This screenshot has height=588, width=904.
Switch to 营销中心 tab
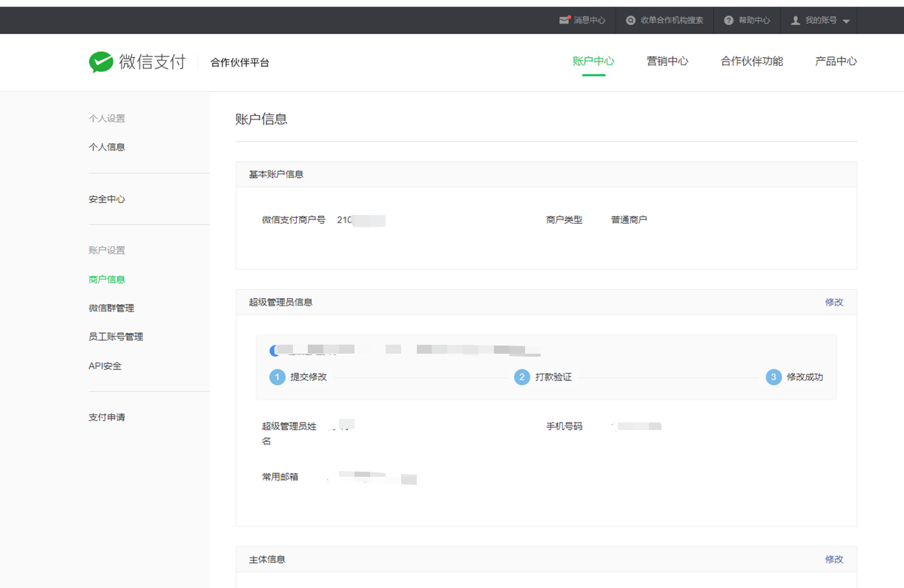(x=667, y=62)
